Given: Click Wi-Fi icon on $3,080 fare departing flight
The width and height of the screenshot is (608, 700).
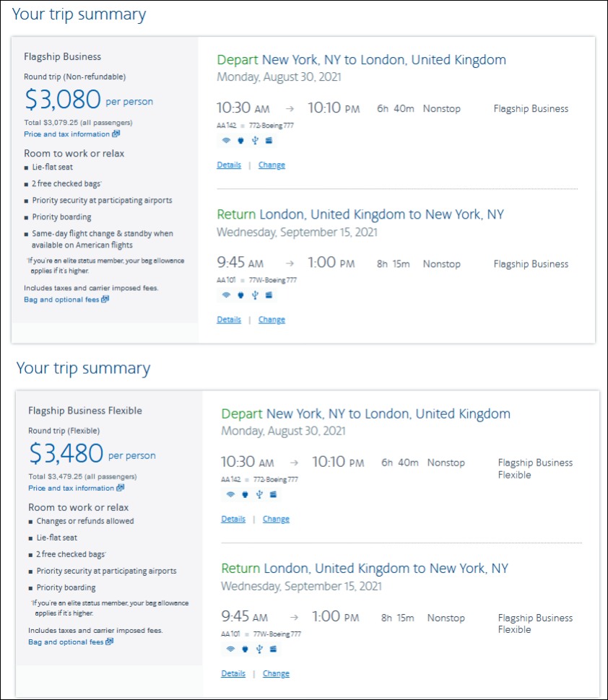Looking at the screenshot, I should [x=226, y=141].
